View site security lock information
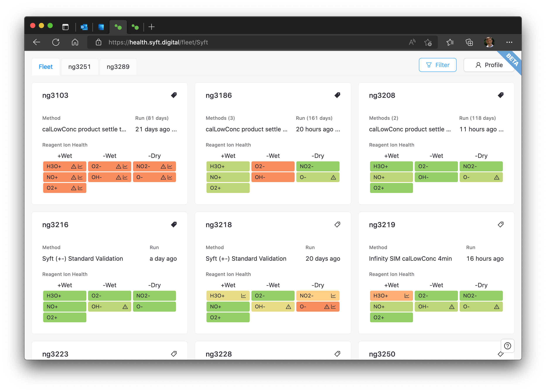The width and height of the screenshot is (546, 392). [x=99, y=42]
